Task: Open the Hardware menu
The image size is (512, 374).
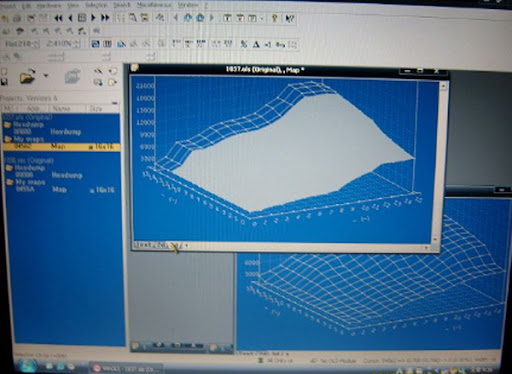Action: tap(49, 6)
